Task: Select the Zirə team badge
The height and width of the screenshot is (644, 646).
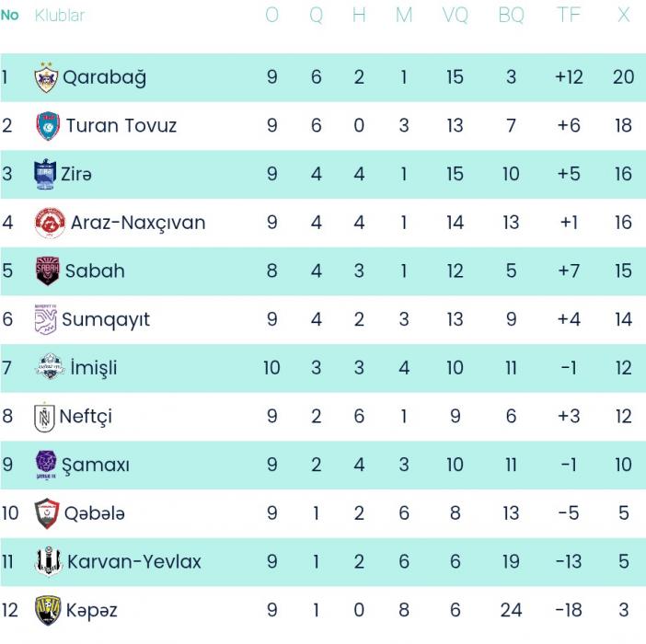Action: pyautogui.click(x=45, y=174)
